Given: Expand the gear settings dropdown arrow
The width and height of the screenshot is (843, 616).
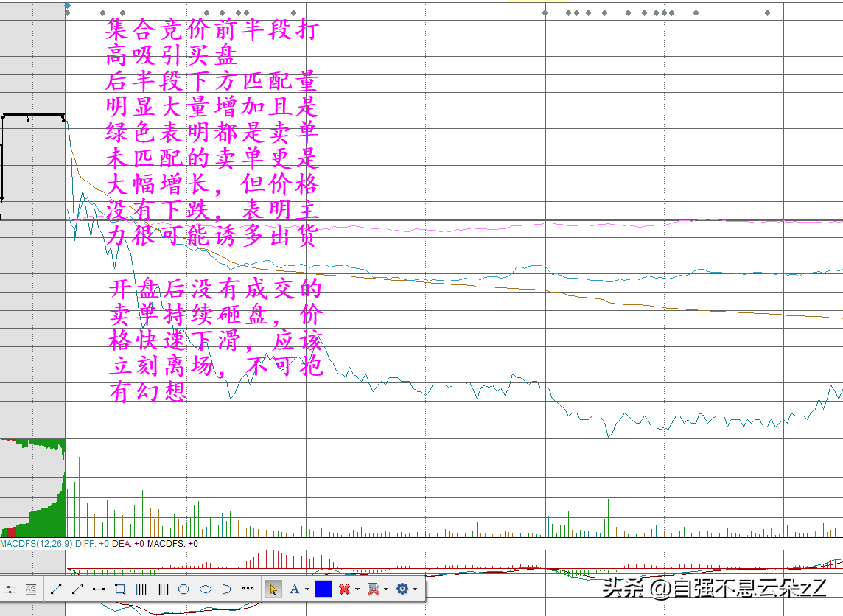Looking at the screenshot, I should [415, 589].
